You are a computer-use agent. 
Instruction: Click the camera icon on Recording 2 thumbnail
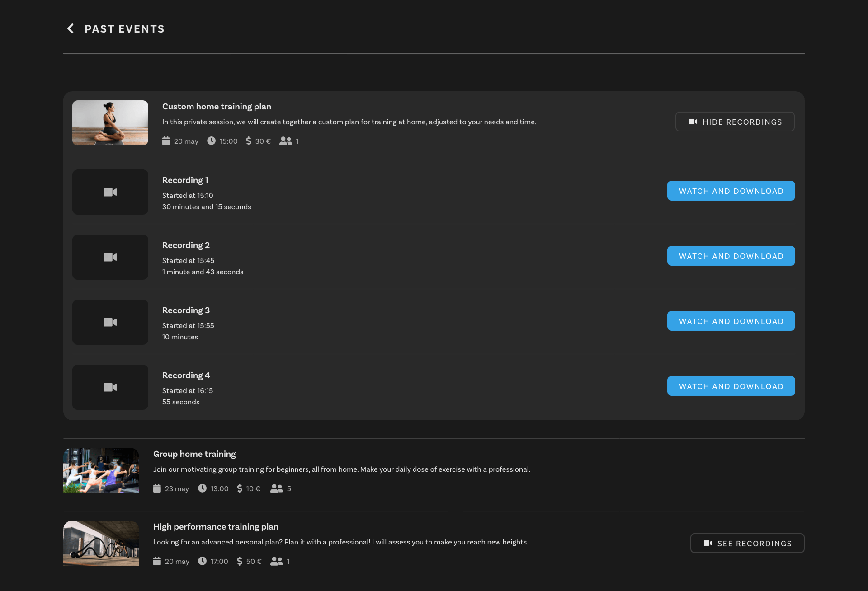(x=110, y=257)
